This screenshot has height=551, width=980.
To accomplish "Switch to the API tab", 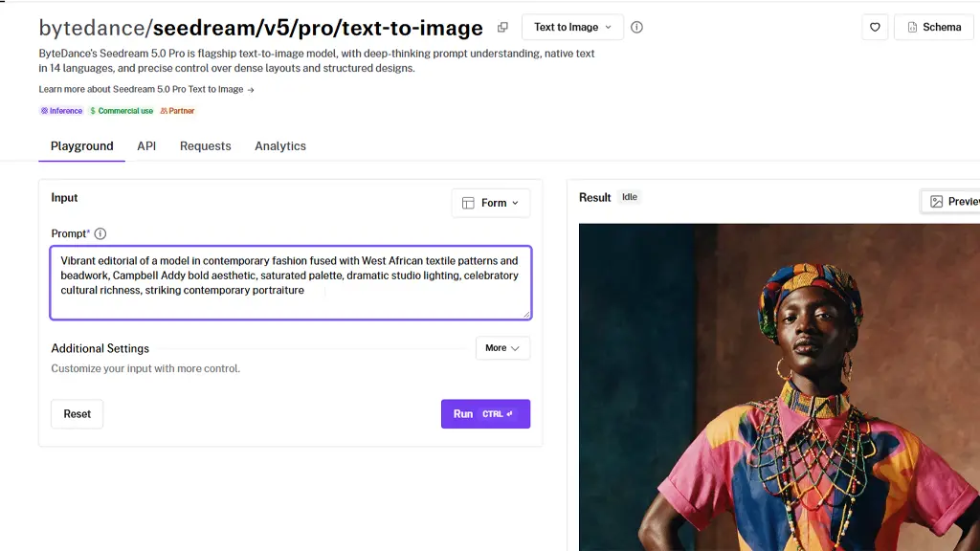I will [146, 146].
